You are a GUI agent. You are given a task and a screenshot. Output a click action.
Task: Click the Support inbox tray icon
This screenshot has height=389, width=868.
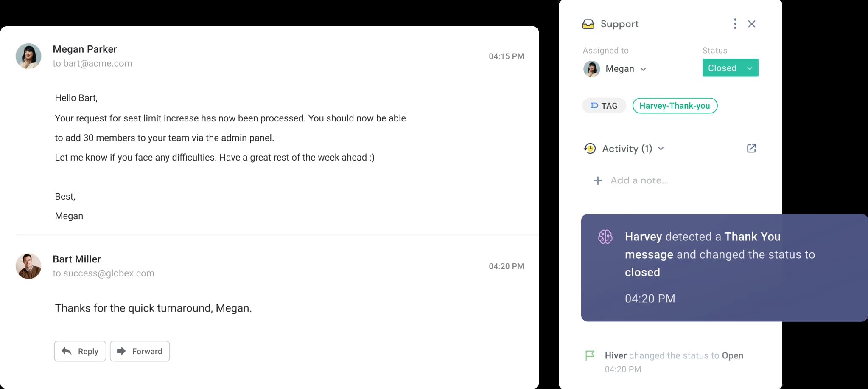pyautogui.click(x=588, y=24)
